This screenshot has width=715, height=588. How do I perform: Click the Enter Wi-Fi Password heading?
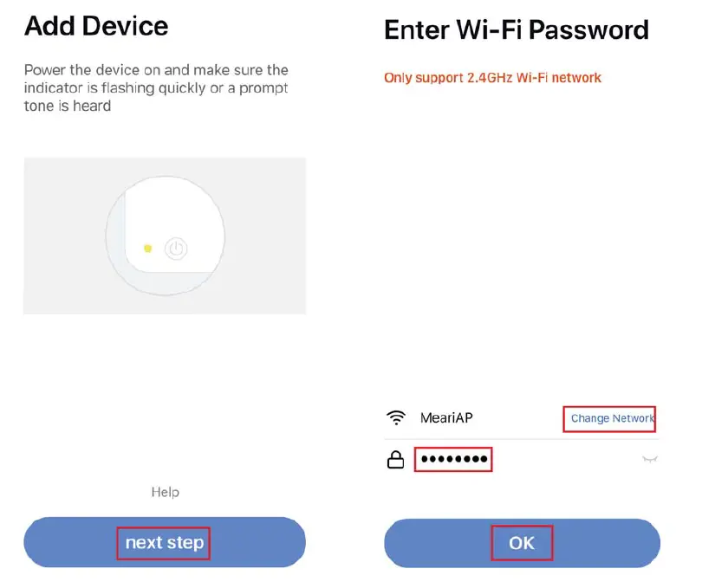click(x=516, y=30)
